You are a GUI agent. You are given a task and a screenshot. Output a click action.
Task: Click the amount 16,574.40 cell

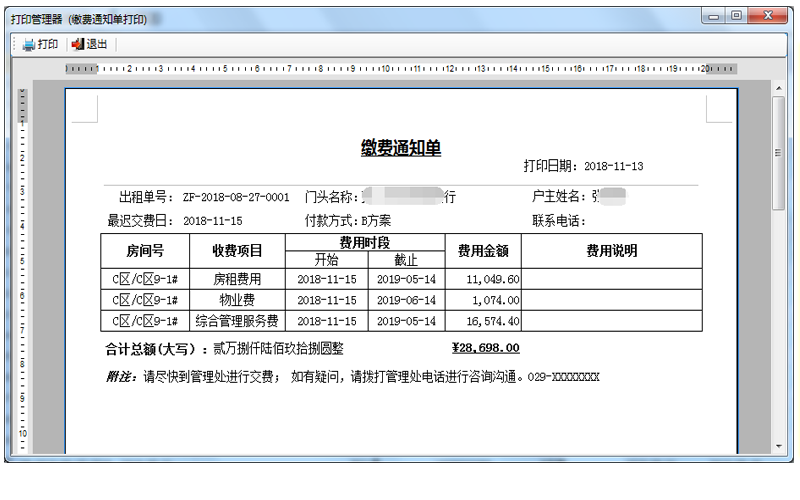tap(486, 321)
